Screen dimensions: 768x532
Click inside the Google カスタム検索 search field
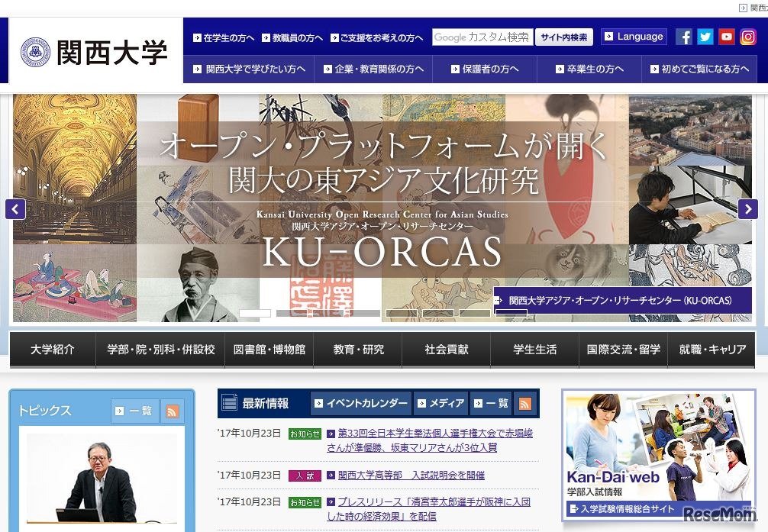tap(482, 37)
